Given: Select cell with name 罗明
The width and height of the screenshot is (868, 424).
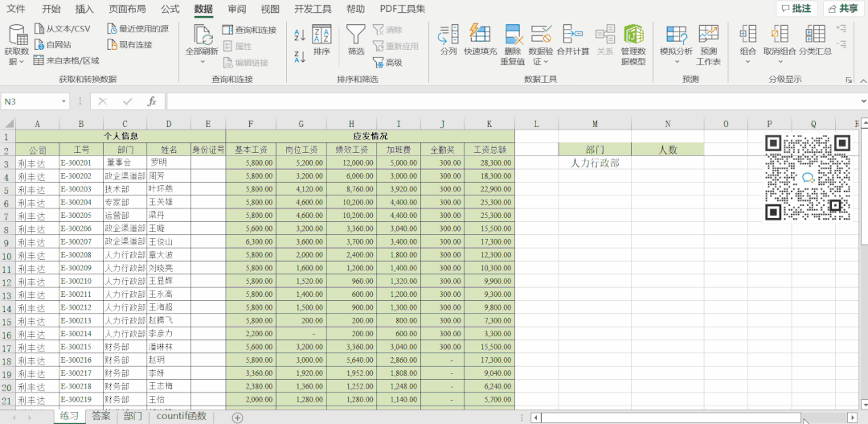Looking at the screenshot, I should coord(169,163).
